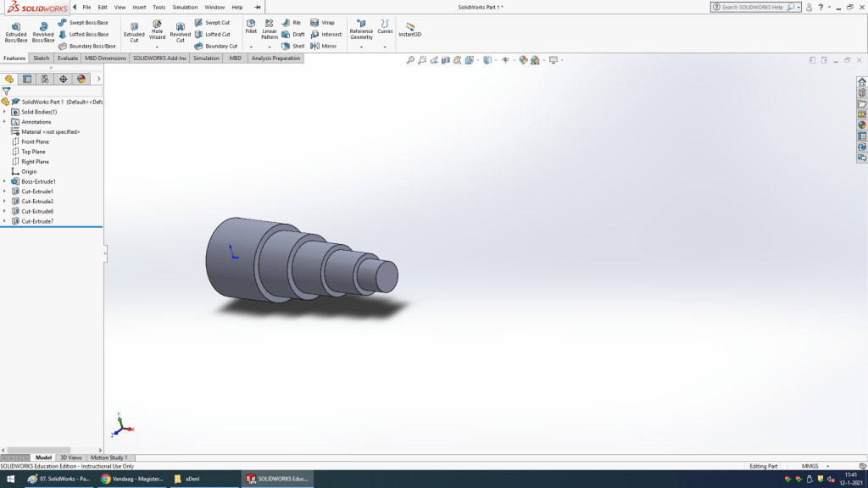This screenshot has height=488, width=868.
Task: Click the Zoom to Fit icon
Action: pyautogui.click(x=410, y=60)
